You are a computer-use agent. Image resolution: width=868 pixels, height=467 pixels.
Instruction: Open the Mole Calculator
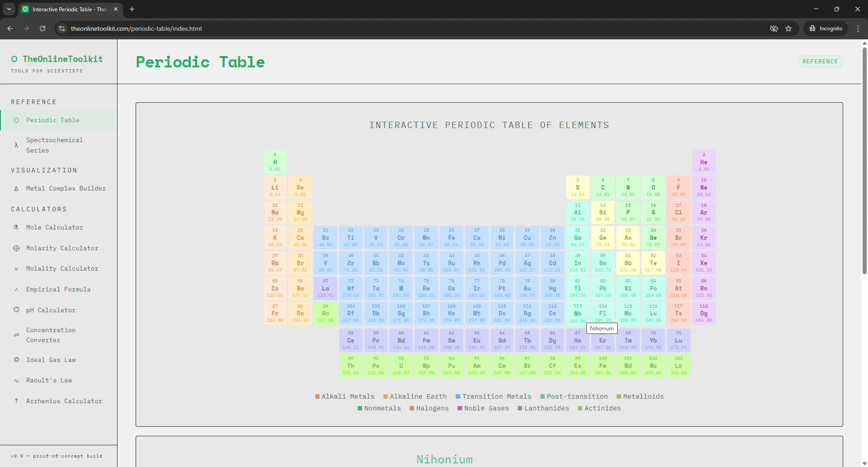click(58, 227)
